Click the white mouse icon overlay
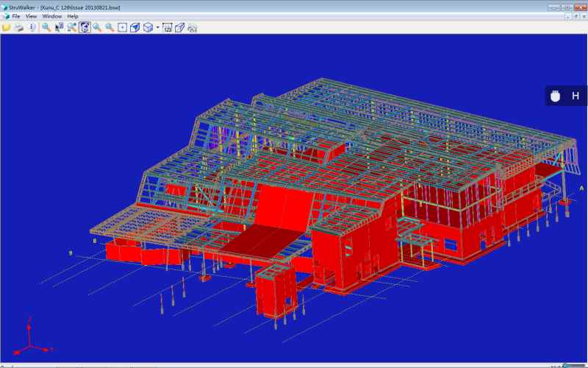This screenshot has height=368, width=588. click(x=556, y=96)
